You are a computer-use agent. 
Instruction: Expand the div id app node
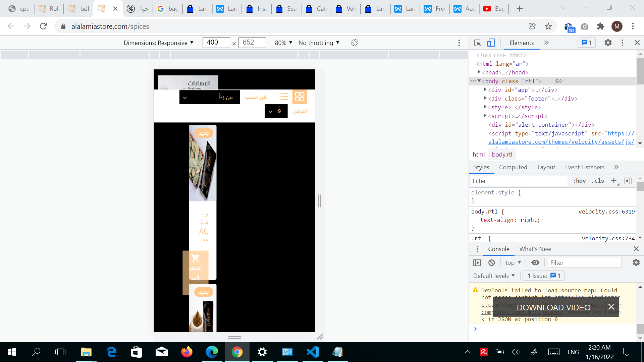point(485,89)
